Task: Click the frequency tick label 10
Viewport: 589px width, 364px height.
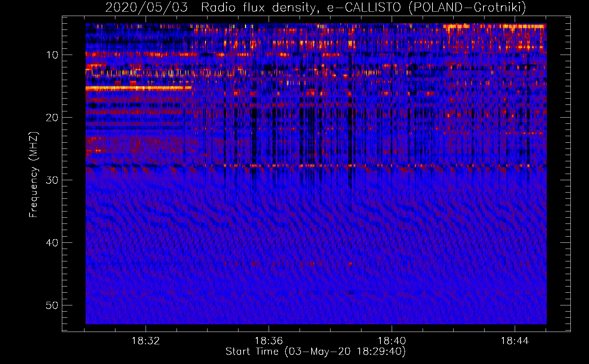Action: [52, 55]
